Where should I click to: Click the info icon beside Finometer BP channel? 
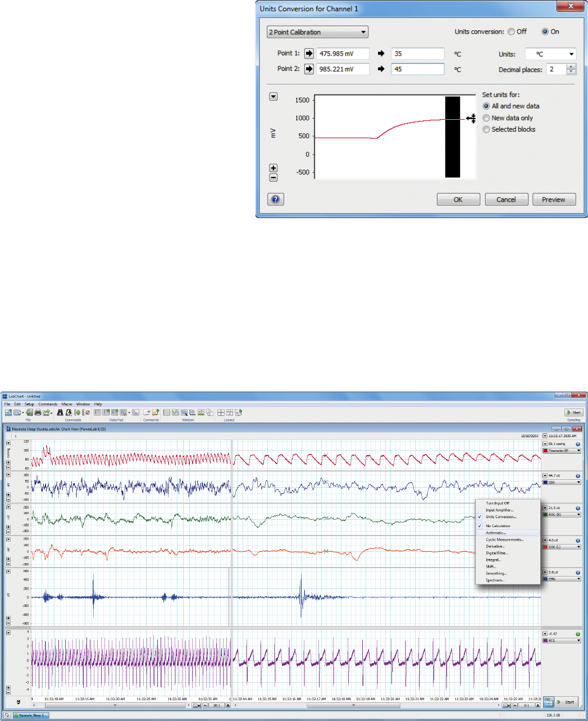point(578,444)
